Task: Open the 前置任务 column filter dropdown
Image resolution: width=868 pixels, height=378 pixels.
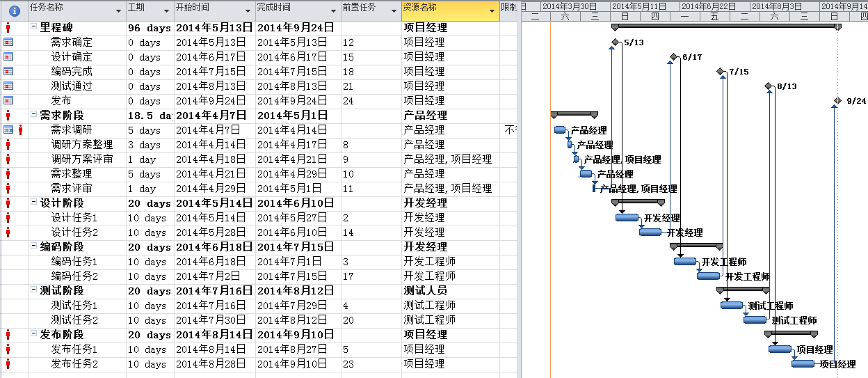Action: [x=394, y=11]
